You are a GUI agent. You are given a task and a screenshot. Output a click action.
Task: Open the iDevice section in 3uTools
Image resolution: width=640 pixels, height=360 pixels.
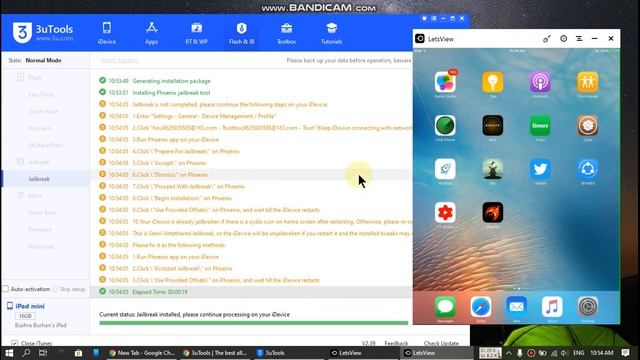click(107, 33)
